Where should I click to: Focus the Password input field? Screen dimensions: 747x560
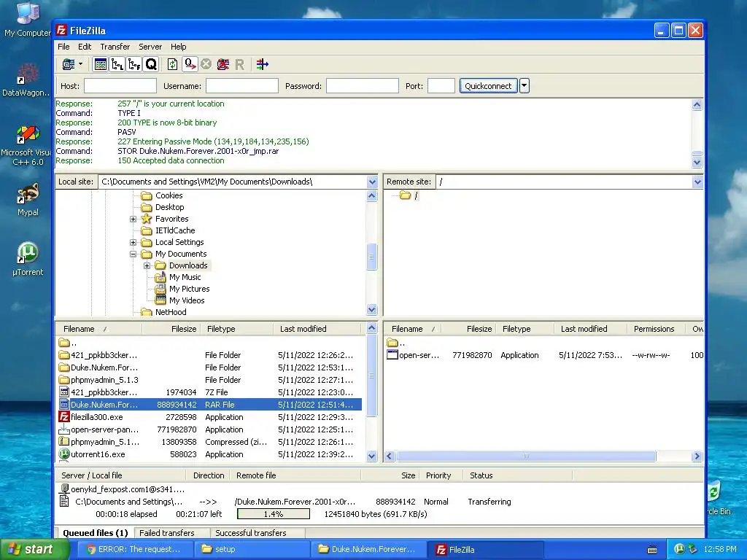pyautogui.click(x=362, y=86)
